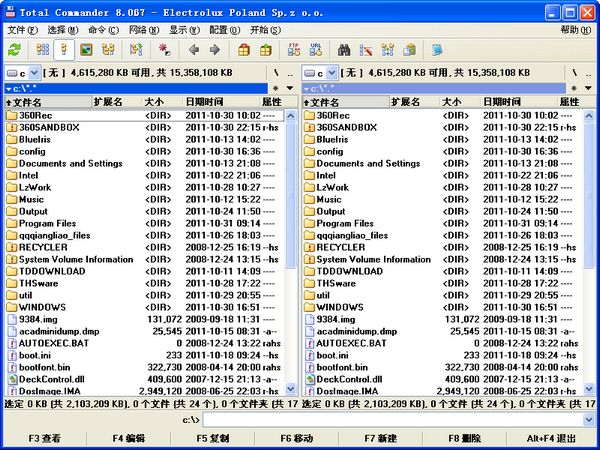This screenshot has width=600, height=450.
Task: Open file search binoculars icon
Action: [344, 50]
